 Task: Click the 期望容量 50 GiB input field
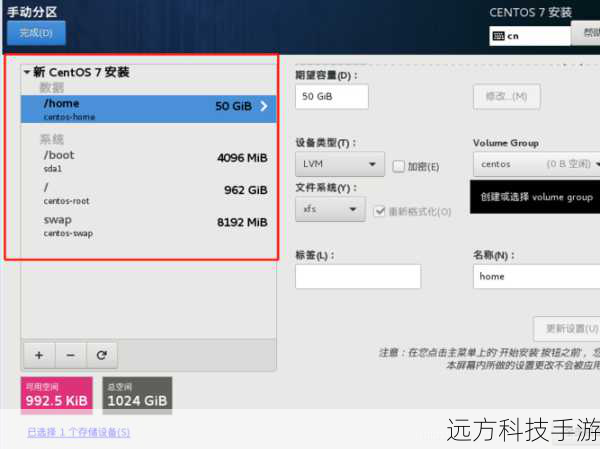pyautogui.click(x=332, y=96)
